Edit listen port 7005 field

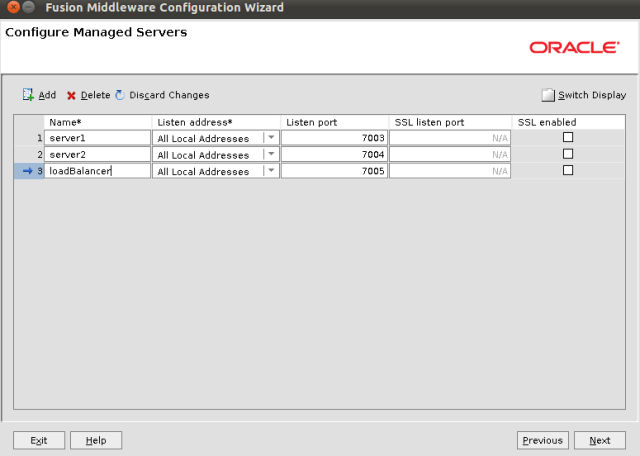334,171
